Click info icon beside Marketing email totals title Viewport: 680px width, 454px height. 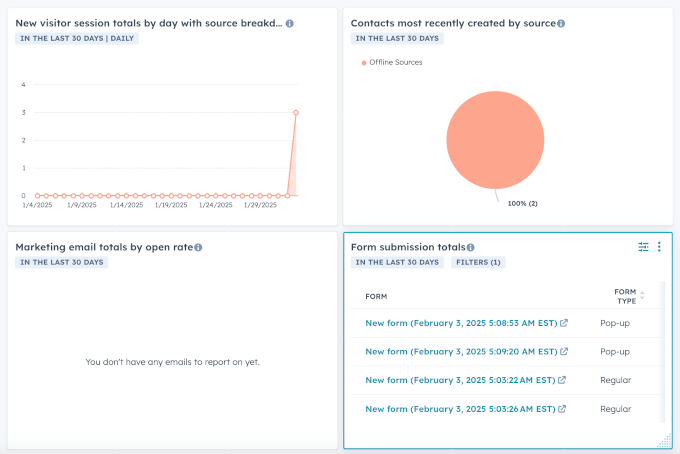198,247
